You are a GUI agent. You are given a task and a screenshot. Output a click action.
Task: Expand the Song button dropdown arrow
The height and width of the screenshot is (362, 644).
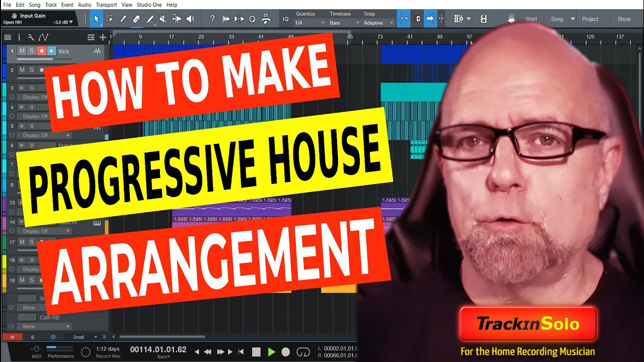[574, 19]
